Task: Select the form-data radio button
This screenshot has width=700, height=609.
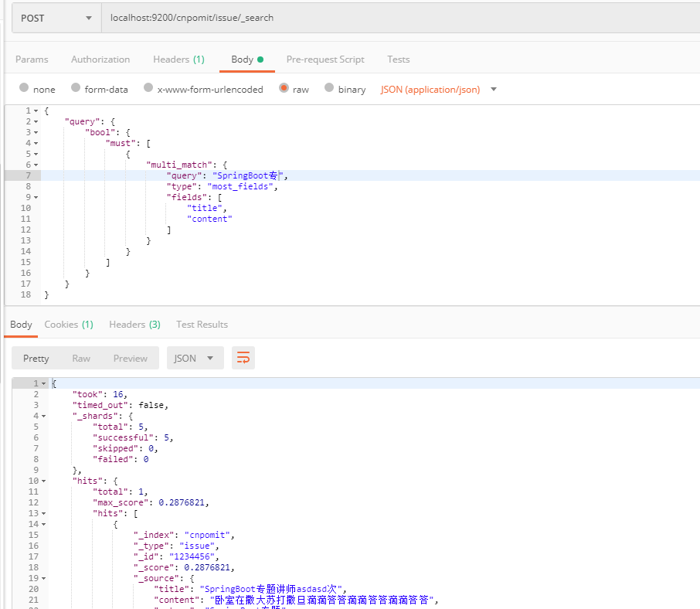Action: (76, 88)
